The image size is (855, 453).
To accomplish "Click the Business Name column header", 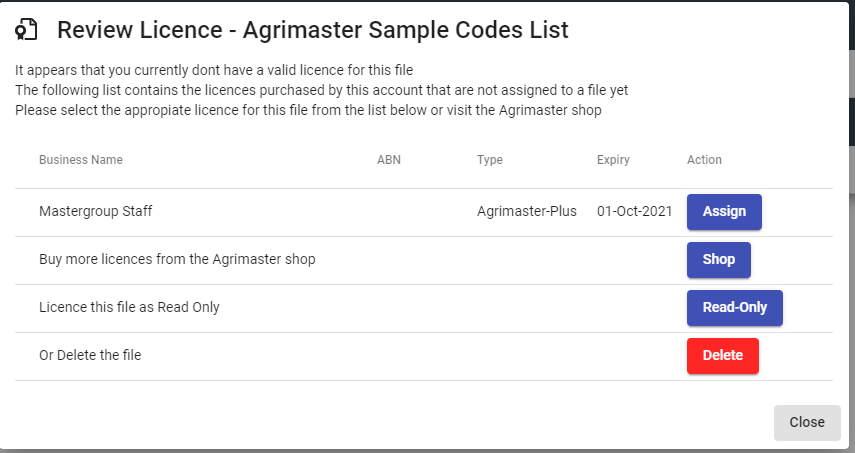I will click(81, 160).
